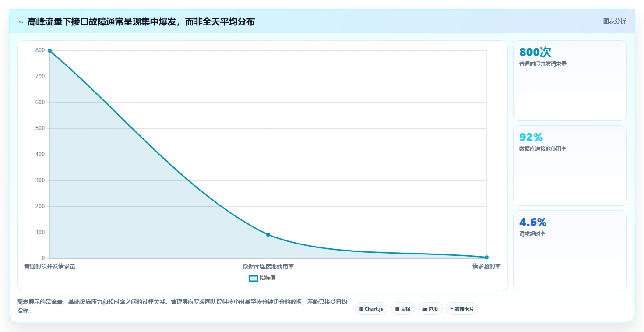This screenshot has width=644, height=332.
Task: Click the 图表分析 label in header
Action: pos(614,21)
